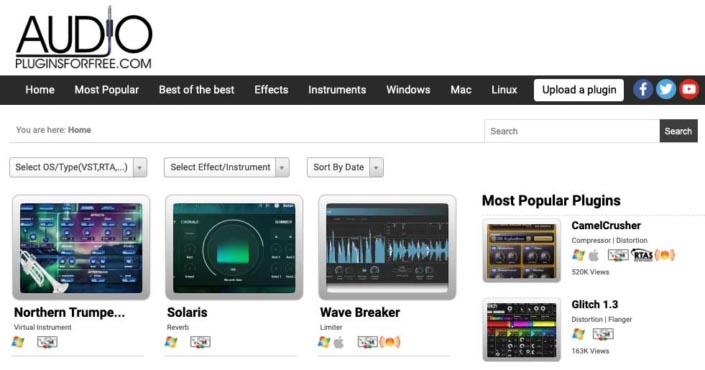This screenshot has height=370, width=705.
Task: Go to Home in navigation bar
Action: [x=40, y=90]
